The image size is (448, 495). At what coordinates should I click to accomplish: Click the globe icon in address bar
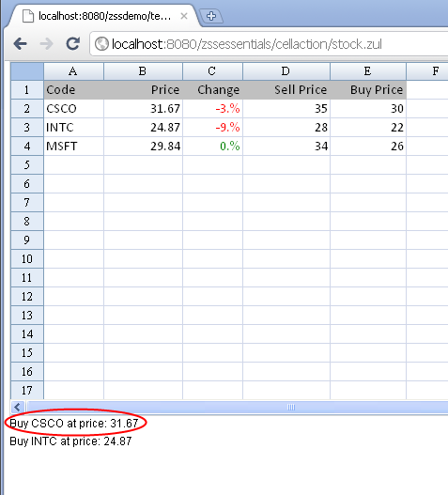pyautogui.click(x=101, y=44)
